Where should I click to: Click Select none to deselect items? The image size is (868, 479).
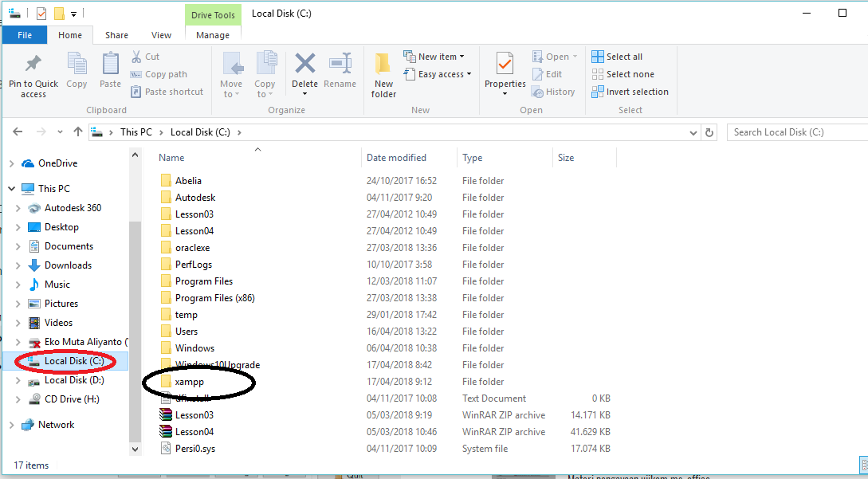(x=622, y=73)
